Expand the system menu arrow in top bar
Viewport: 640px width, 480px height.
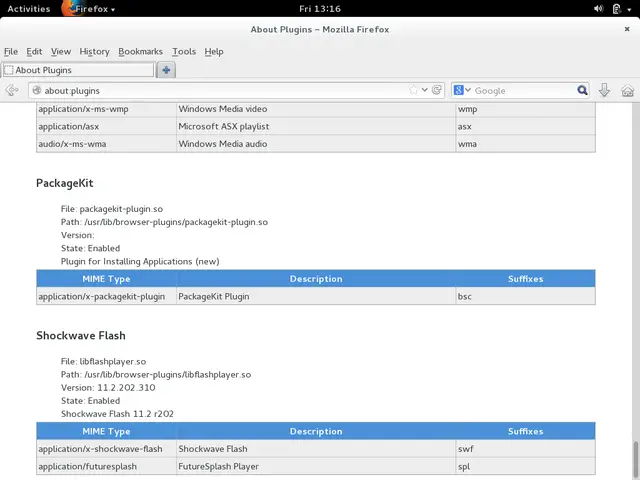pyautogui.click(x=629, y=9)
